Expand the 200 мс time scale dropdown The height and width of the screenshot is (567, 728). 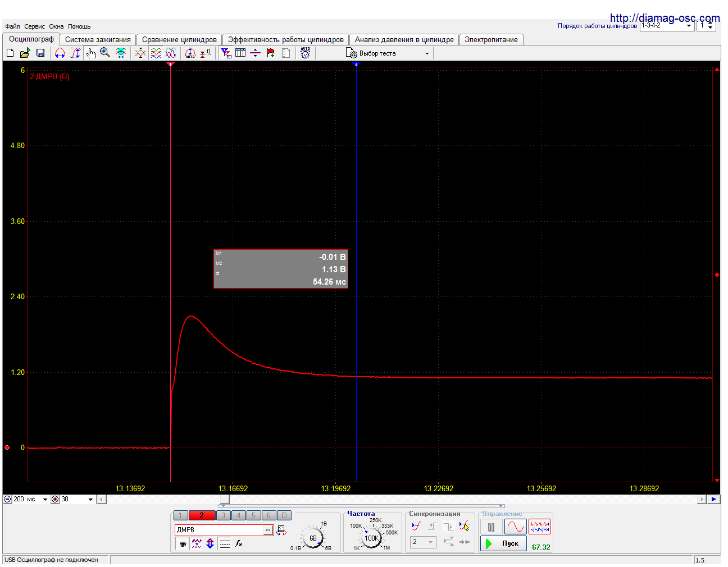point(45,499)
